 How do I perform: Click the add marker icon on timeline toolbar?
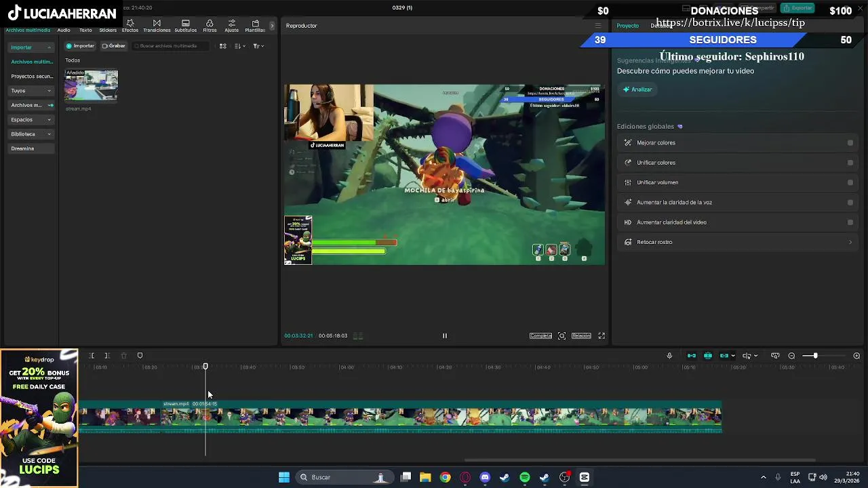click(x=140, y=356)
